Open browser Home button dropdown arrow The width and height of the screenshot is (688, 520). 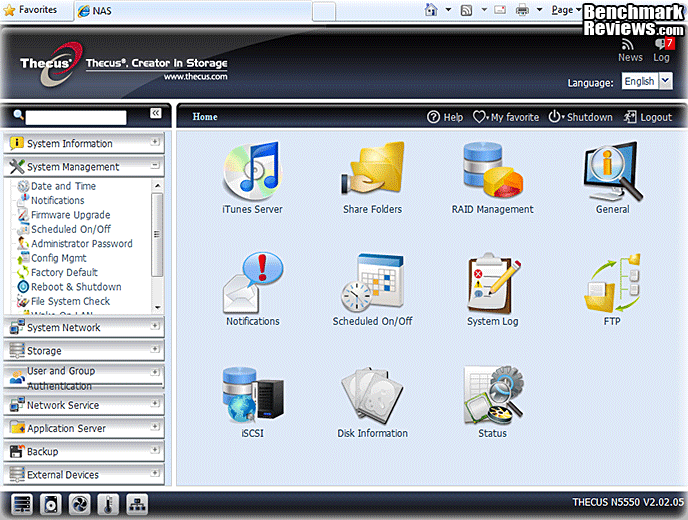(448, 10)
